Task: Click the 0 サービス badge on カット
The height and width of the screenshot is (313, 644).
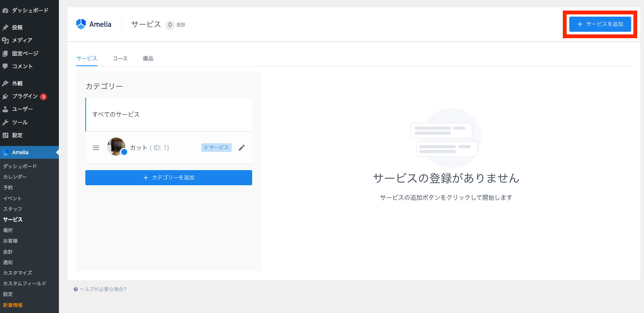Action: coord(216,147)
